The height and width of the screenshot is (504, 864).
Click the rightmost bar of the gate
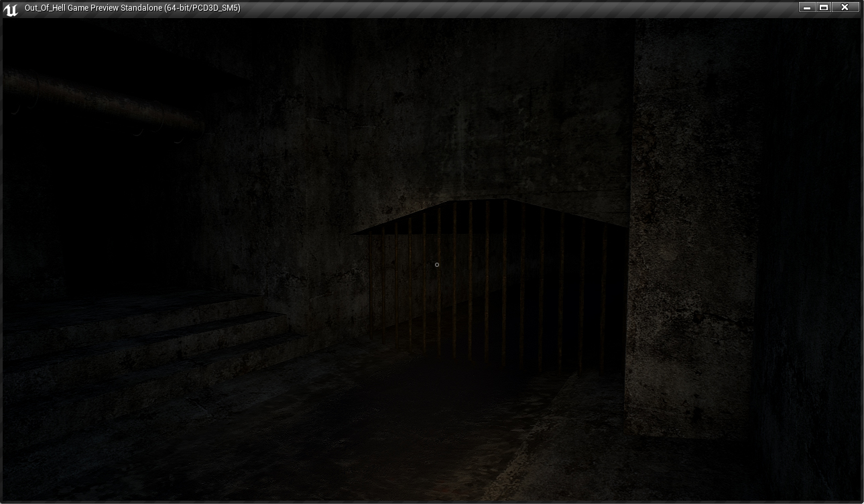click(x=603, y=295)
